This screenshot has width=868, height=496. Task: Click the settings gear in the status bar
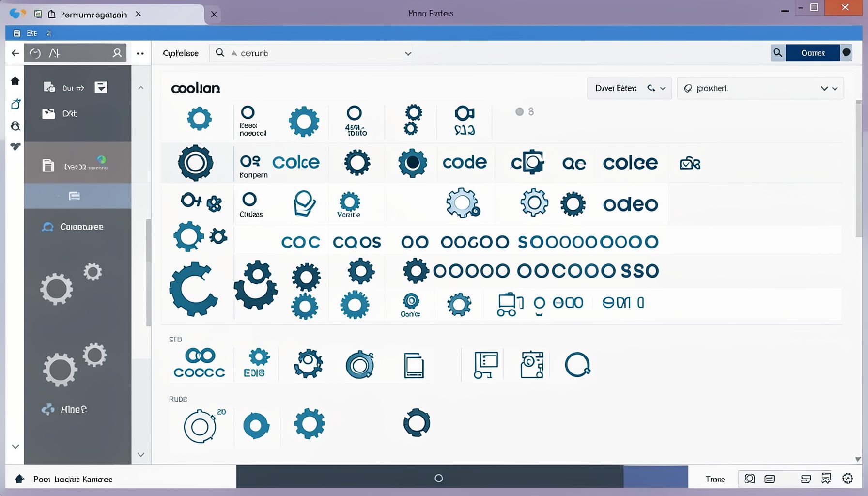(848, 479)
